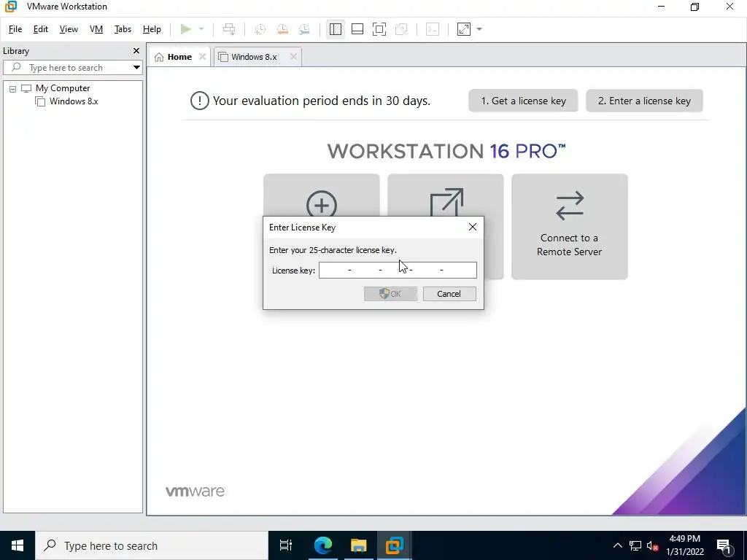Open the Tabs menu

(123, 29)
